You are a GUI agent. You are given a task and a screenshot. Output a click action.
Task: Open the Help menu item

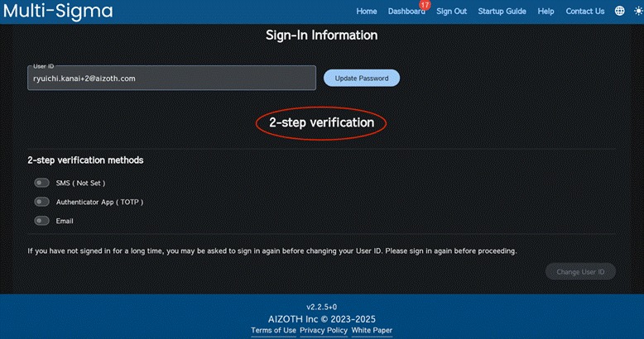[545, 12]
